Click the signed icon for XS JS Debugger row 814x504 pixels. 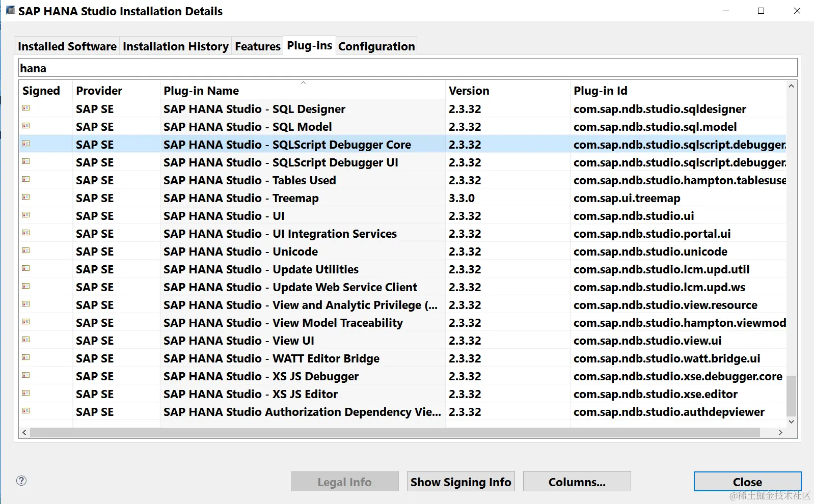click(26, 375)
